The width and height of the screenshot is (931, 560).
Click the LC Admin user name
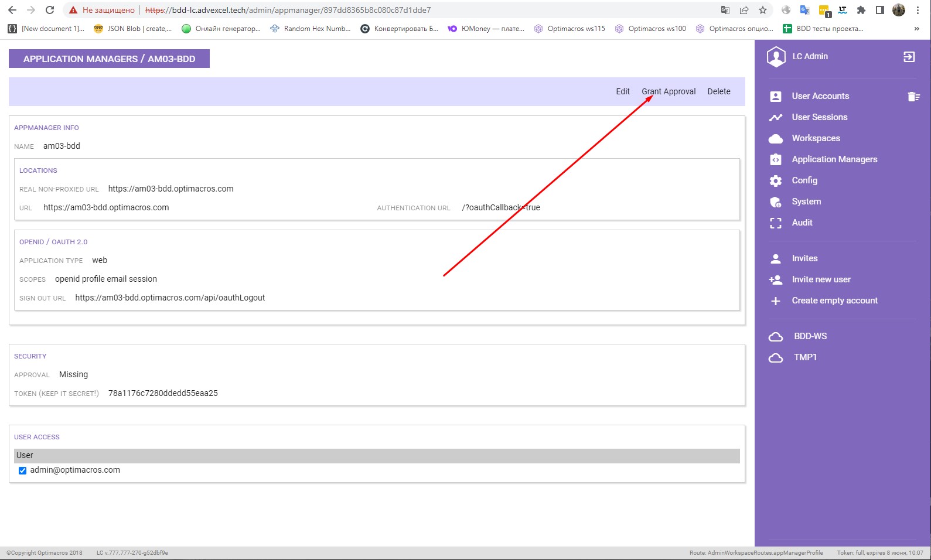810,56
